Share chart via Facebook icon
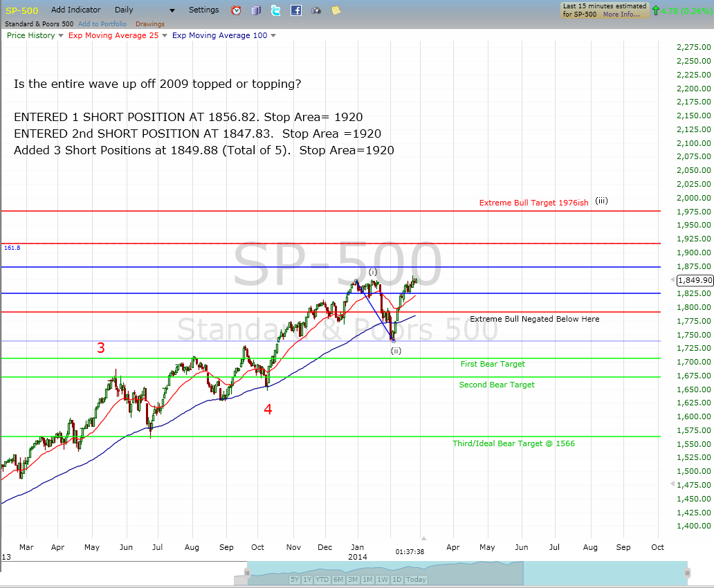Image resolution: width=714 pixels, height=588 pixels. [296, 10]
